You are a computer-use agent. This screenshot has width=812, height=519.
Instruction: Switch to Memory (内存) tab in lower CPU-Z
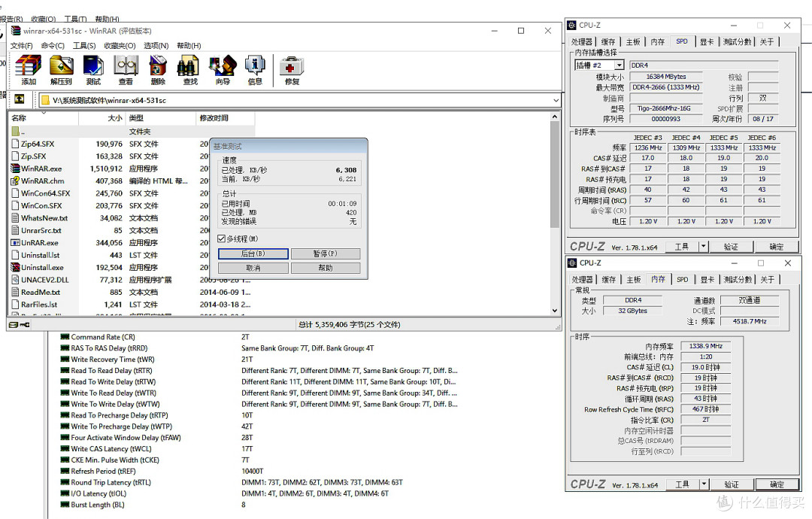[658, 279]
